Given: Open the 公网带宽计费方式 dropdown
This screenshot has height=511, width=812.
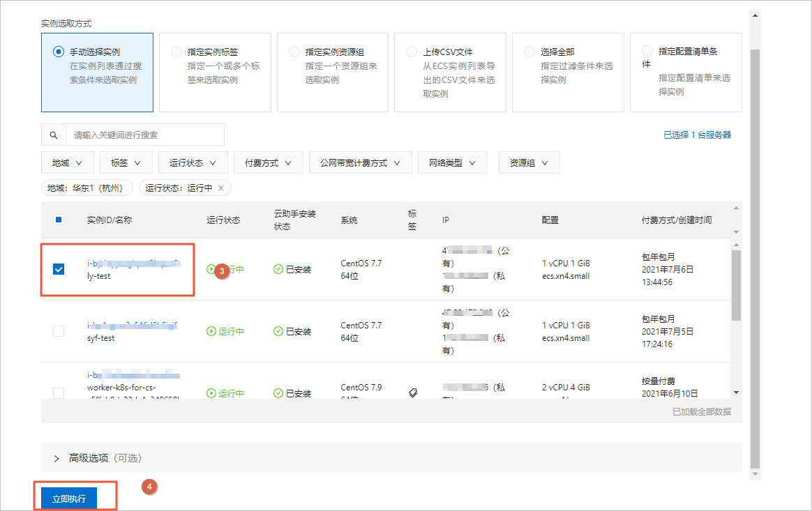Looking at the screenshot, I should click(361, 162).
